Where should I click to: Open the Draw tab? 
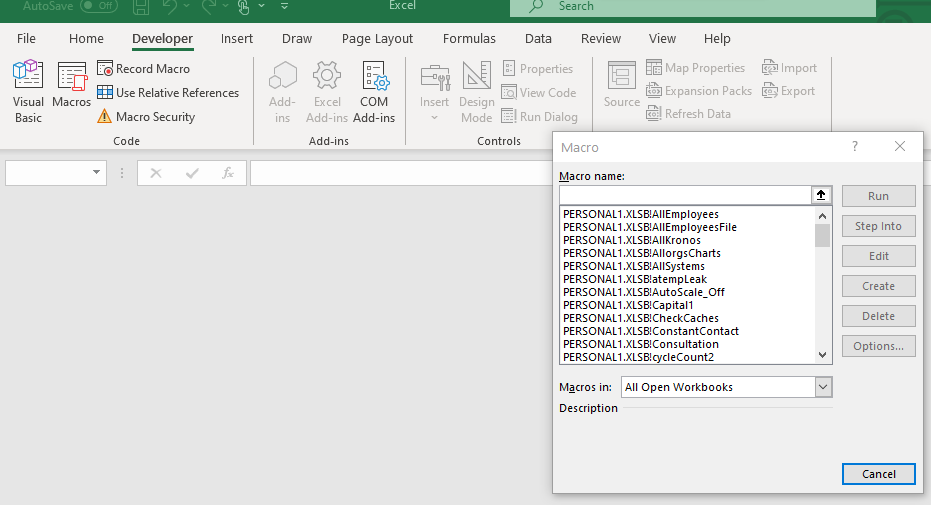[297, 39]
